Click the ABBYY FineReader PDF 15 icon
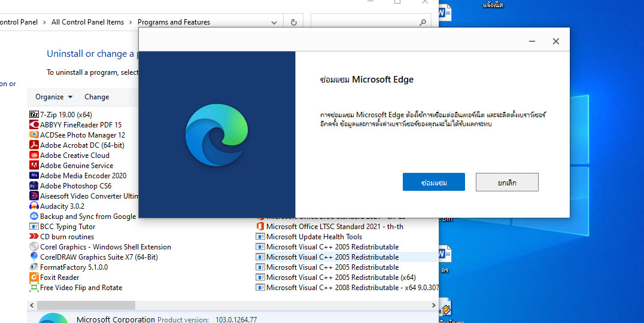Viewport: 644px width, 323px height. point(34,125)
